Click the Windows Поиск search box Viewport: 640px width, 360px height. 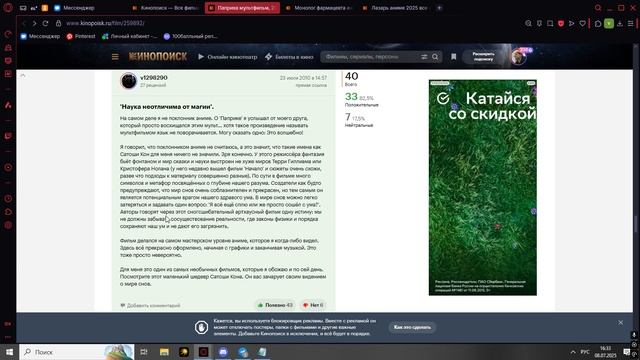pos(77,352)
